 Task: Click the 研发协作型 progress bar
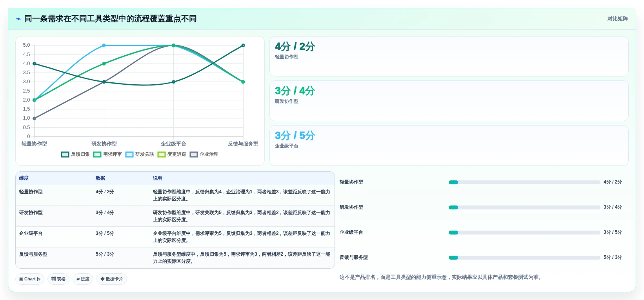click(x=524, y=207)
